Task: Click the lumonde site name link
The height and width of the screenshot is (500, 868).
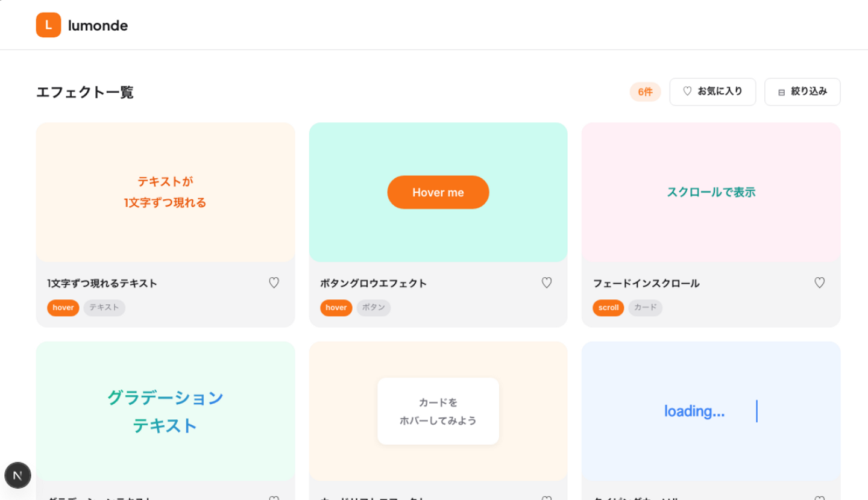Action: click(x=98, y=25)
